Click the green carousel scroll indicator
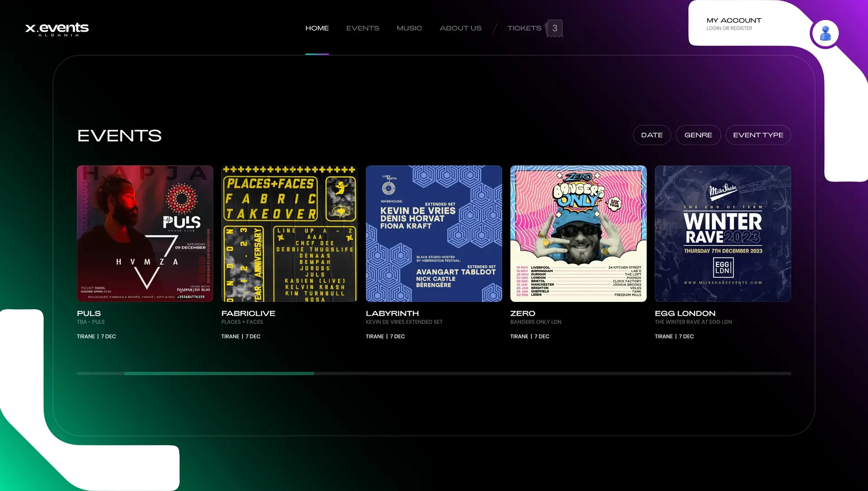This screenshot has width=868, height=491. 219,373
